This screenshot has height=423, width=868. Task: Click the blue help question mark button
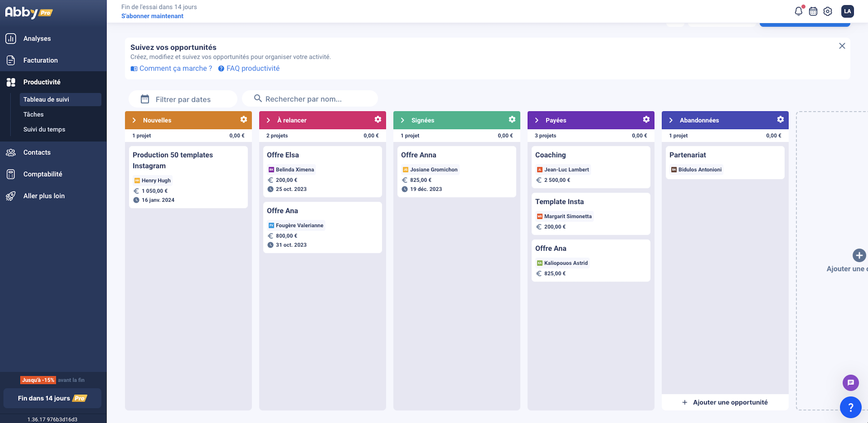click(x=850, y=407)
